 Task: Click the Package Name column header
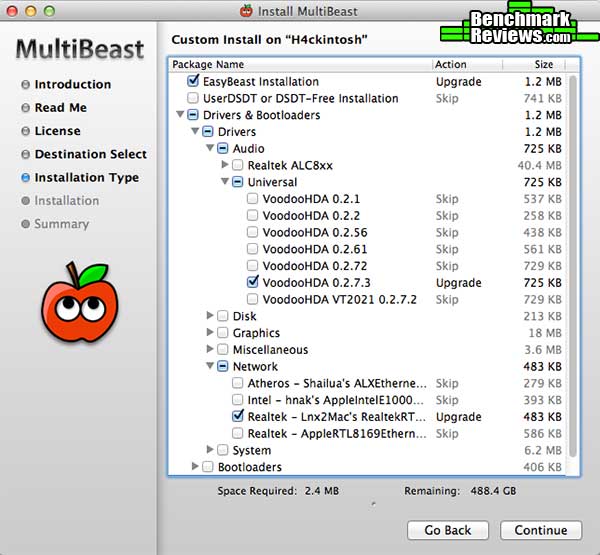(300, 64)
